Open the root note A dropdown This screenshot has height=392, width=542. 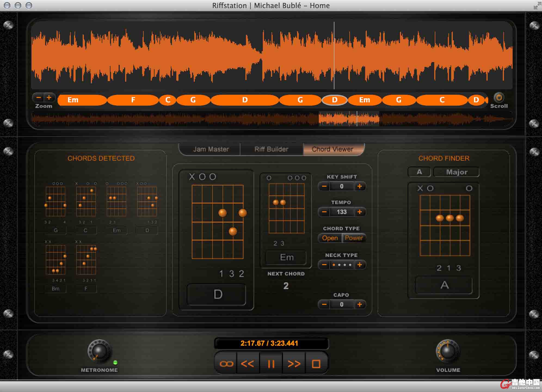419,172
